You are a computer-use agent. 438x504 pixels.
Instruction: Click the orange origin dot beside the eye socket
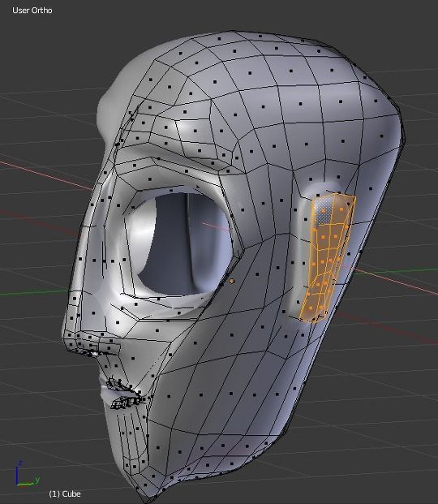232,282
